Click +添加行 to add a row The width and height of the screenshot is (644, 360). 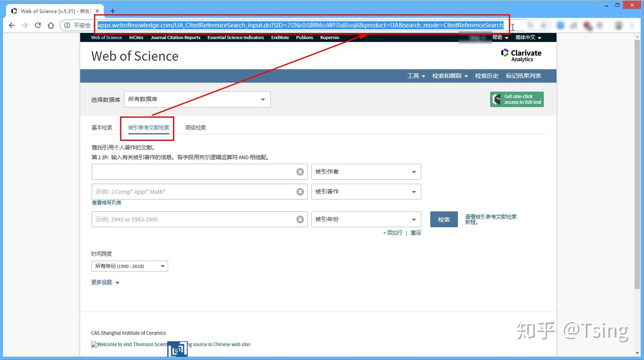[x=393, y=233]
